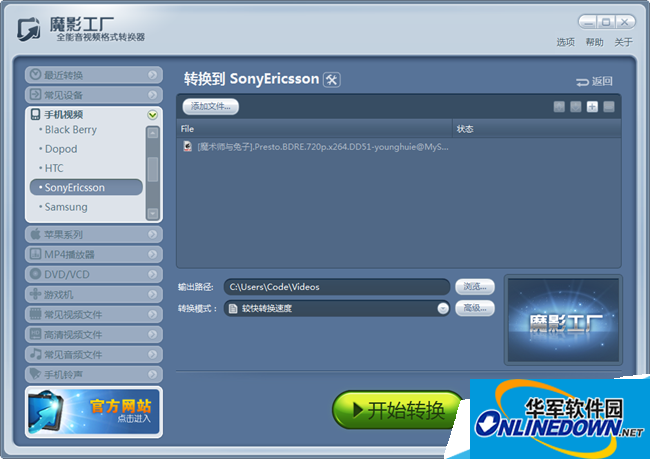This screenshot has width=650, height=459.
Task: Open the 选项 options menu
Action: pyautogui.click(x=566, y=42)
